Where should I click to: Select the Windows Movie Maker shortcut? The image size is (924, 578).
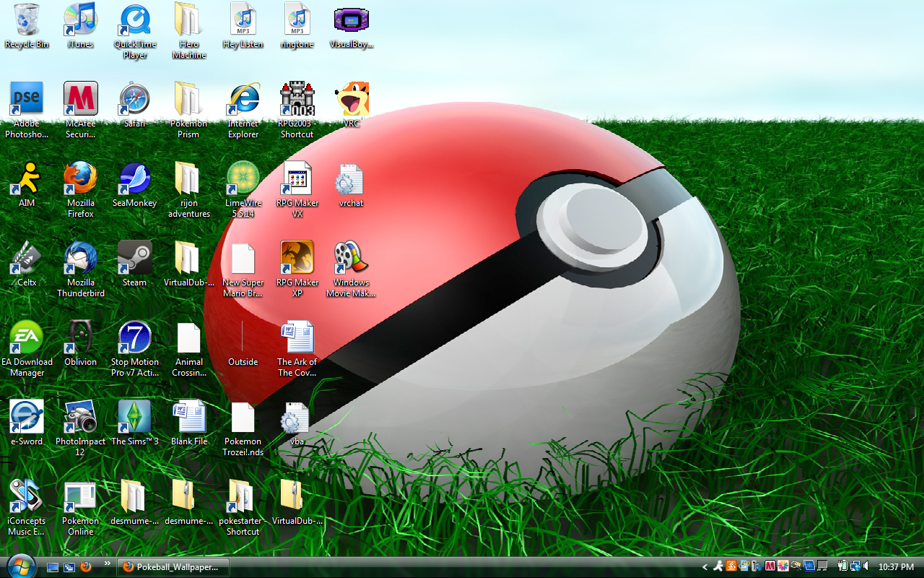[x=352, y=269]
